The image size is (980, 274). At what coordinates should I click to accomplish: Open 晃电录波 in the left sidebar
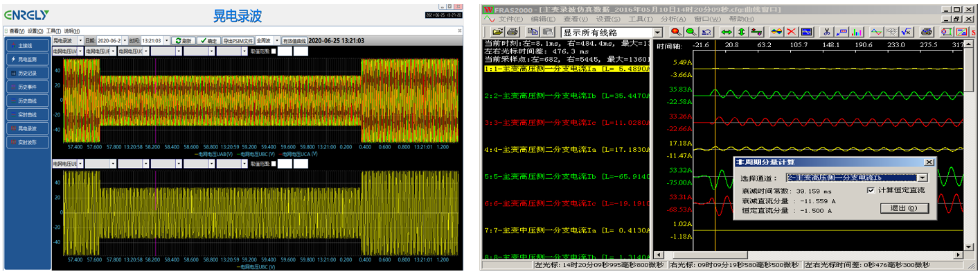27,128
